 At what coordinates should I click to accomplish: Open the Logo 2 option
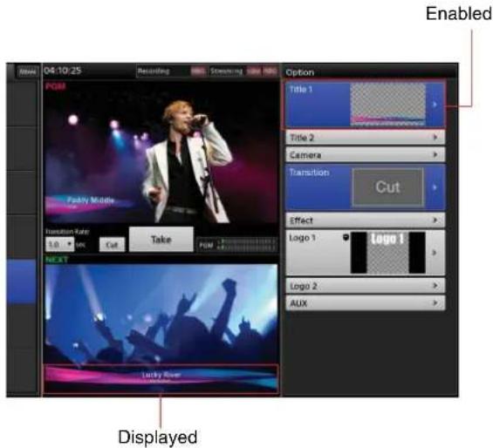click(366, 286)
